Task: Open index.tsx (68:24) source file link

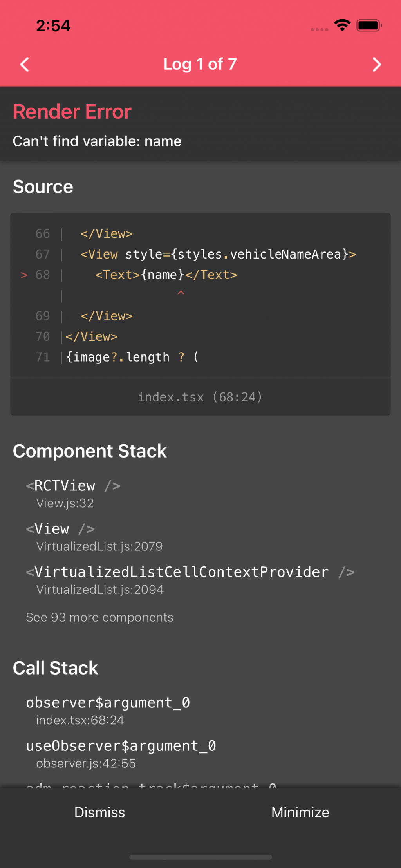Action: (200, 397)
